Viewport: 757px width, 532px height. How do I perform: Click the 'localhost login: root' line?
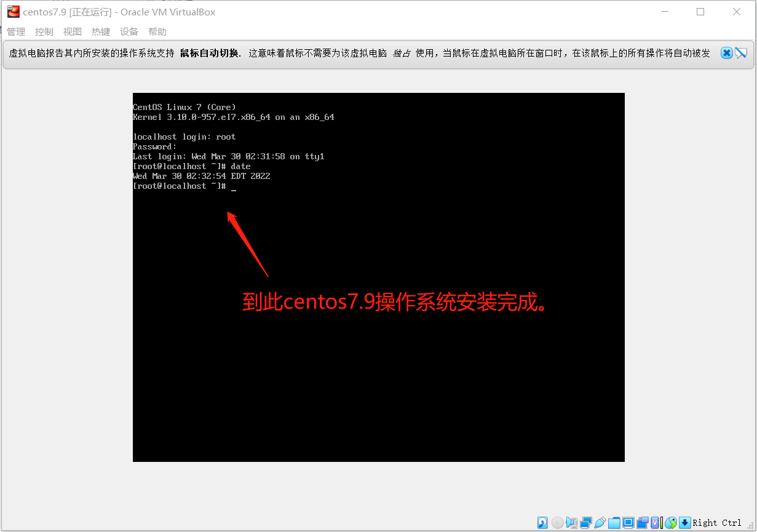click(x=184, y=137)
